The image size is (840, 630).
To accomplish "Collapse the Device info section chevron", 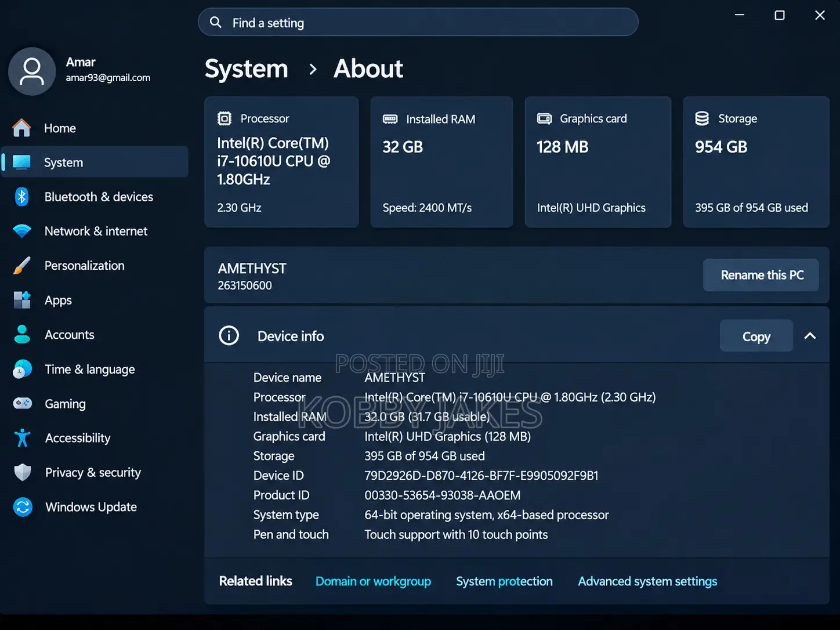I will click(810, 336).
